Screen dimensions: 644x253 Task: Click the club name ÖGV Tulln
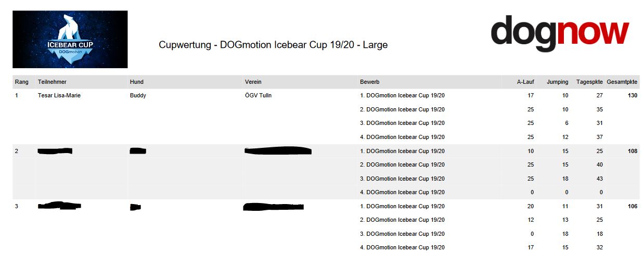(259, 96)
